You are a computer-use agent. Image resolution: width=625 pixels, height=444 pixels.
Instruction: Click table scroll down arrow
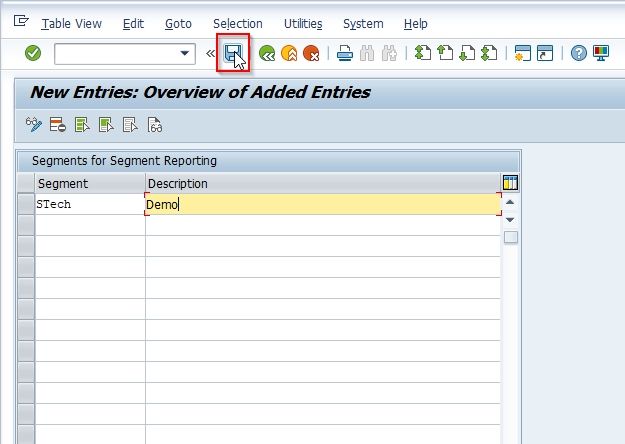point(510,220)
